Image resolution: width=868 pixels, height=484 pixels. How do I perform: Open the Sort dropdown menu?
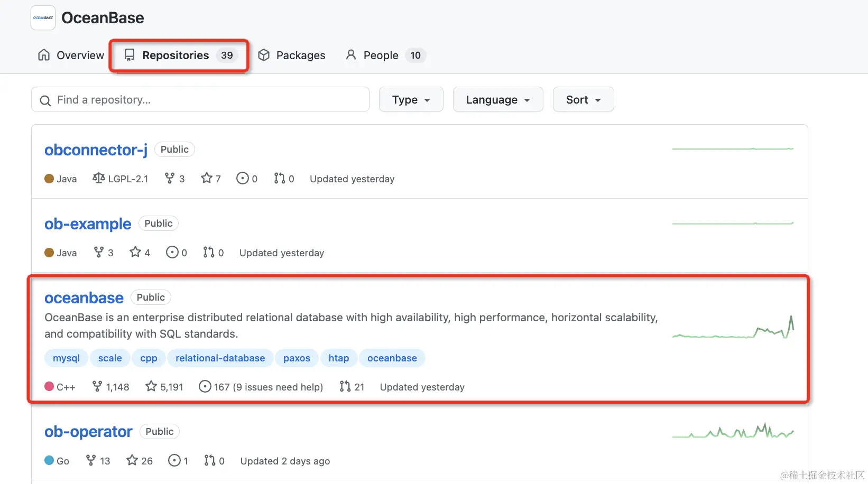(x=583, y=99)
